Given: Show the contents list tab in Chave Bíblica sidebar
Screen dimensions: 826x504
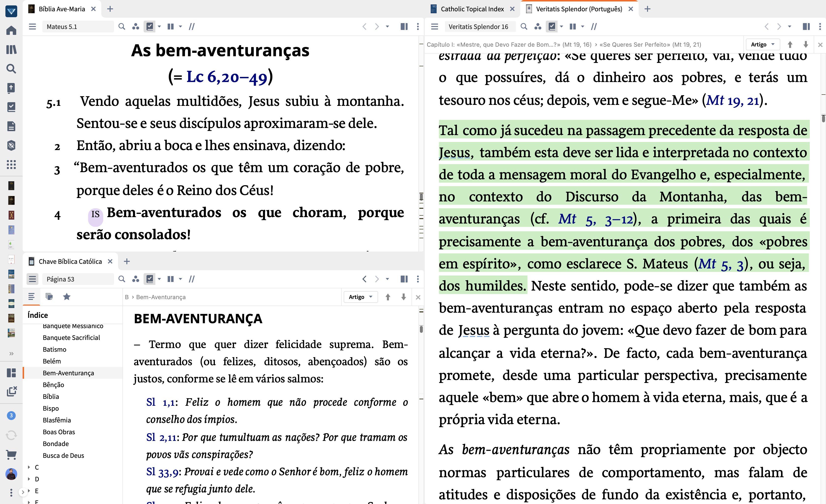Looking at the screenshot, I should 31,297.
